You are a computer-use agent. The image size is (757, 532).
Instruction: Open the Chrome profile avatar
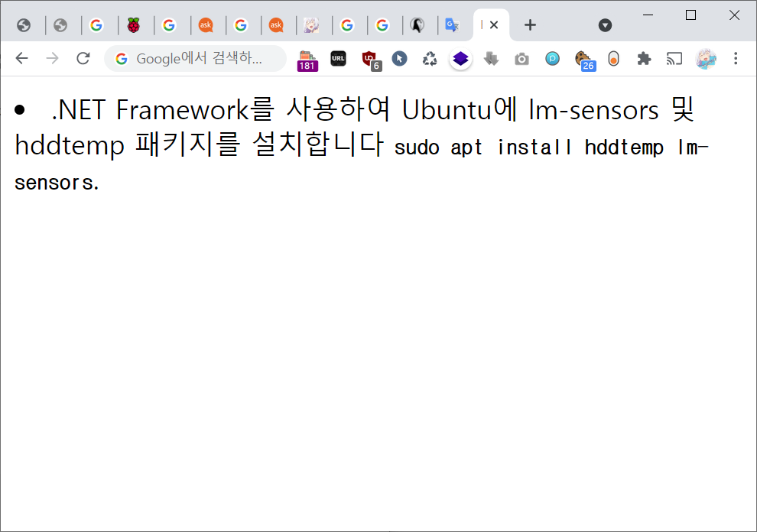705,58
